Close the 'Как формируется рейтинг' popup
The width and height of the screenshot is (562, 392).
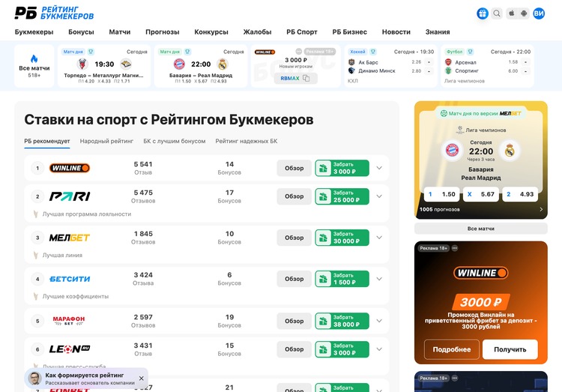click(141, 379)
